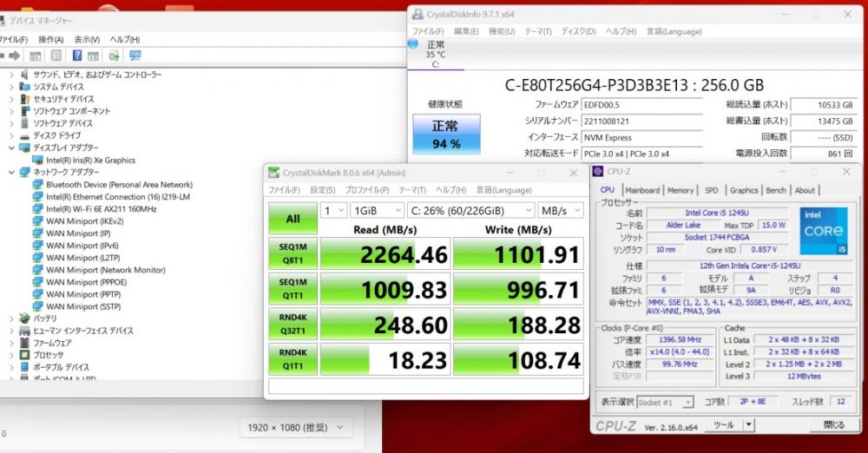Run the RND4K Q32T1 test button
The image size is (868, 453).
coord(293,324)
